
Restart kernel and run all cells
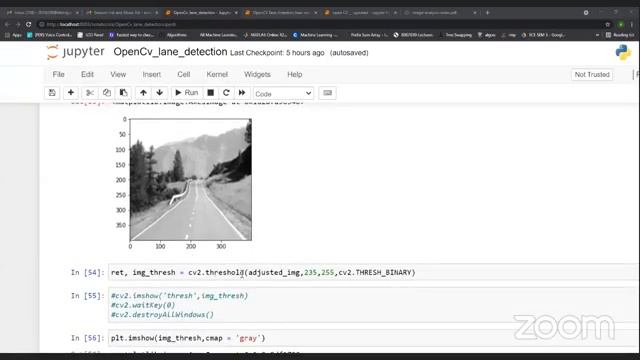(242, 93)
